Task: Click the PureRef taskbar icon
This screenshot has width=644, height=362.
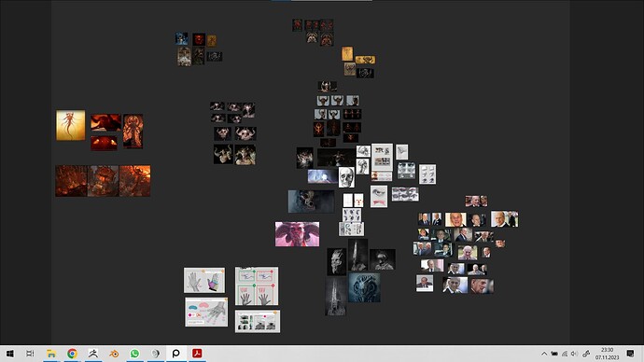Action: click(175, 354)
